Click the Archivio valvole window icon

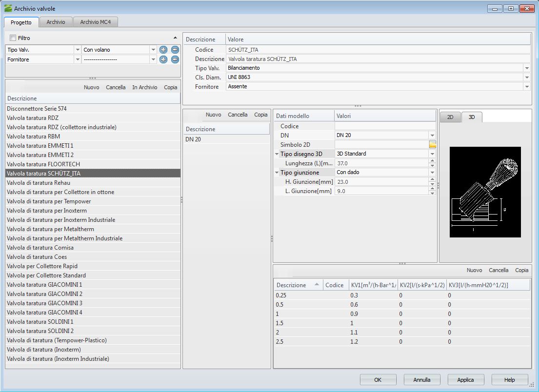8,9
